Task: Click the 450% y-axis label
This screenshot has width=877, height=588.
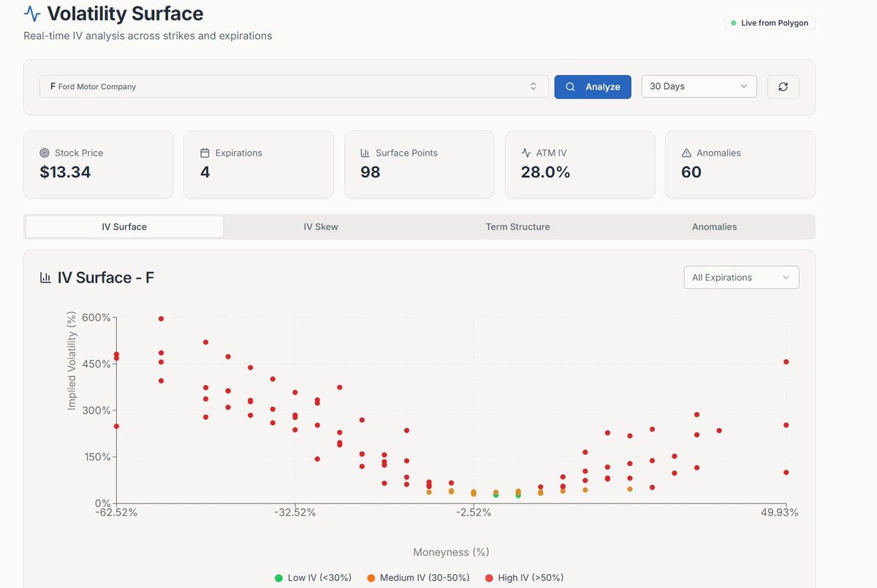Action: 96,364
